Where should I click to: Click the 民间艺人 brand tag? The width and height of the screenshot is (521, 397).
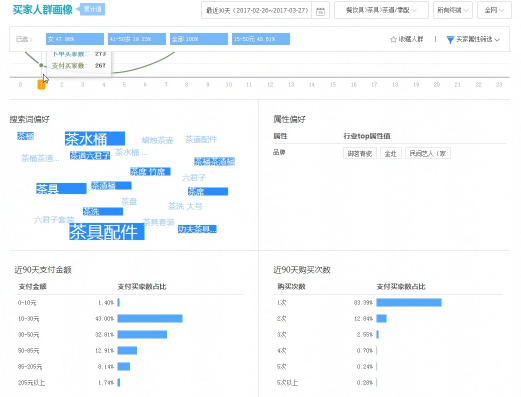pyautogui.click(x=428, y=153)
